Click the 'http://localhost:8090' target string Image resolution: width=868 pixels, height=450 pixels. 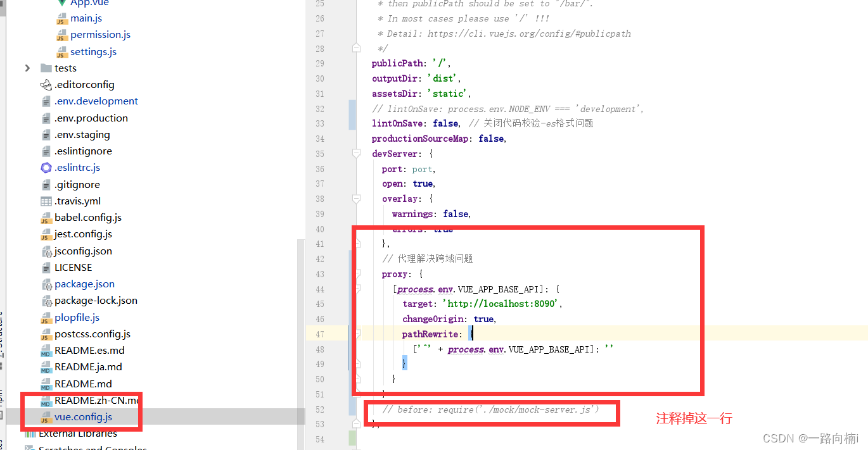[x=501, y=304]
